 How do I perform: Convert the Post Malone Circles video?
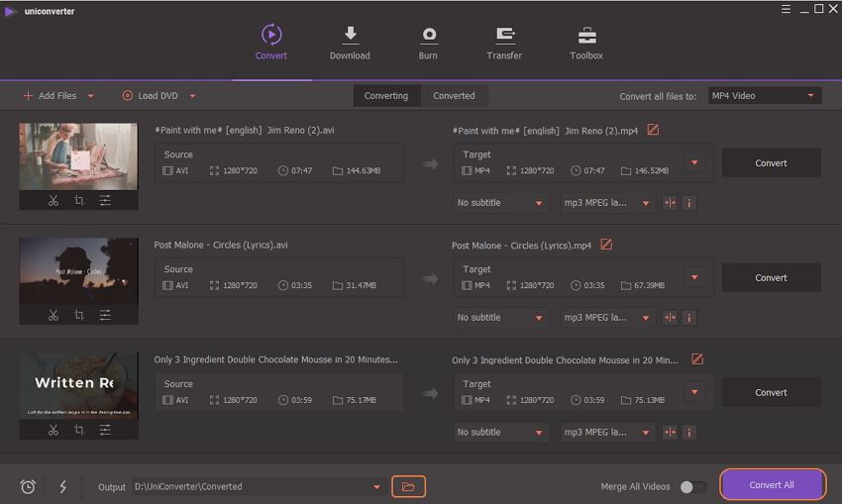pos(771,277)
